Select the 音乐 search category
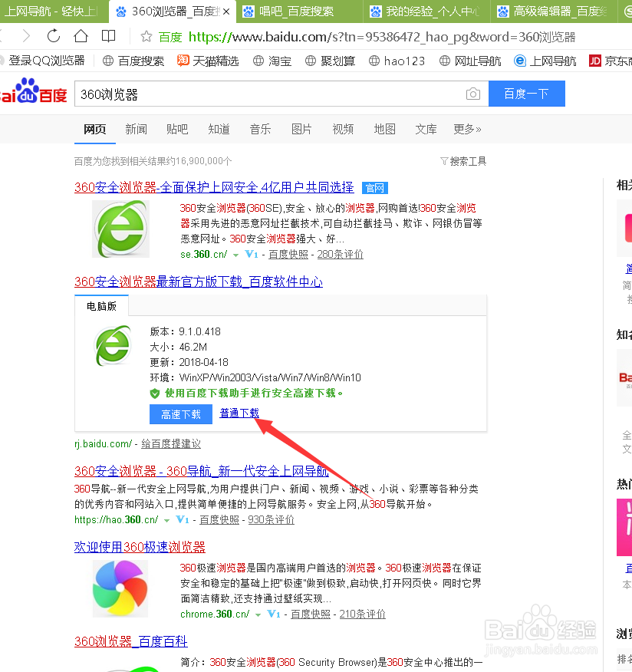632x672 pixels. coord(260,129)
